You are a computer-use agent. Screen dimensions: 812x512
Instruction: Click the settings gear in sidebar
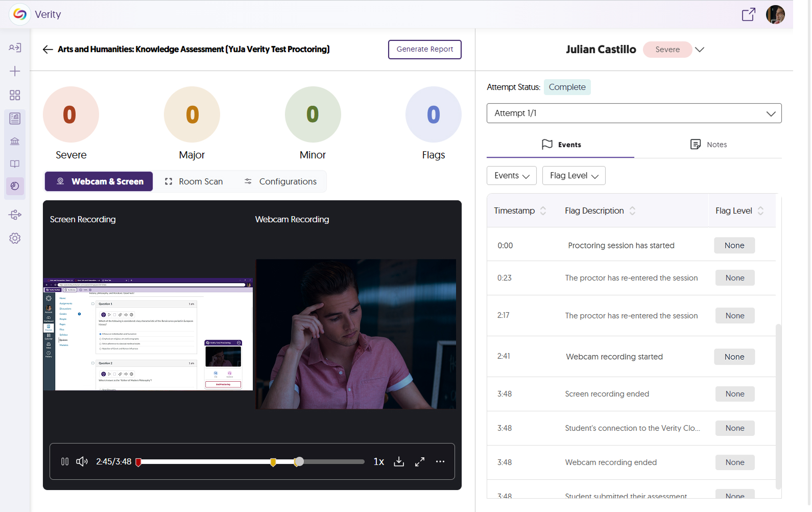click(15, 238)
